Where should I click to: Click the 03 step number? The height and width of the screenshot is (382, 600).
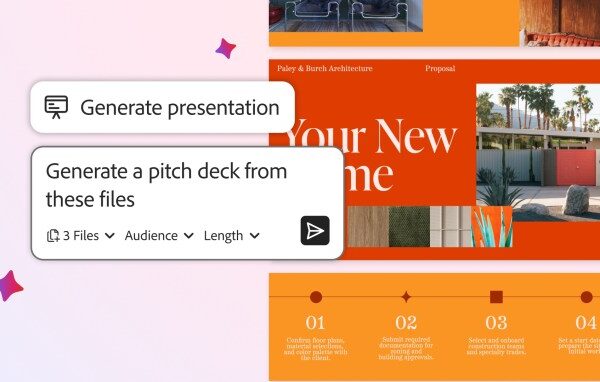pyautogui.click(x=496, y=323)
